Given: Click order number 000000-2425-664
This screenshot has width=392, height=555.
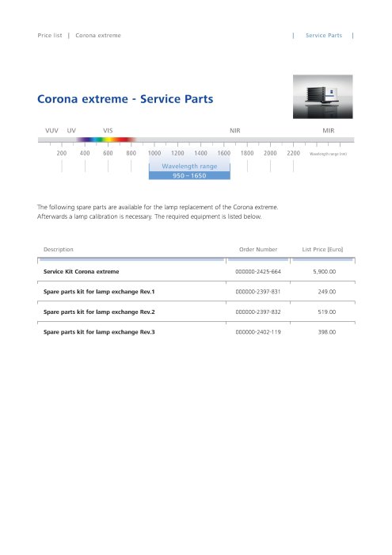Looking at the screenshot, I should click(x=258, y=271).
